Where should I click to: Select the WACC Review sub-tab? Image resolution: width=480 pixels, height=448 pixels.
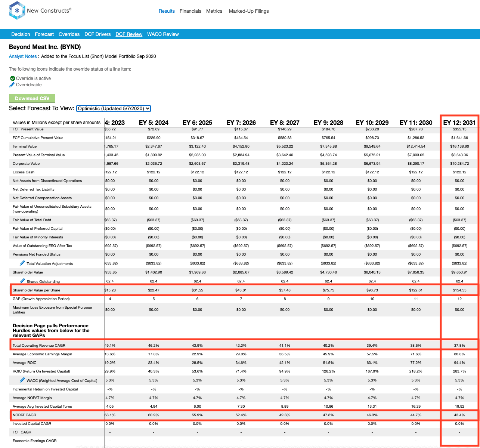coord(163,34)
